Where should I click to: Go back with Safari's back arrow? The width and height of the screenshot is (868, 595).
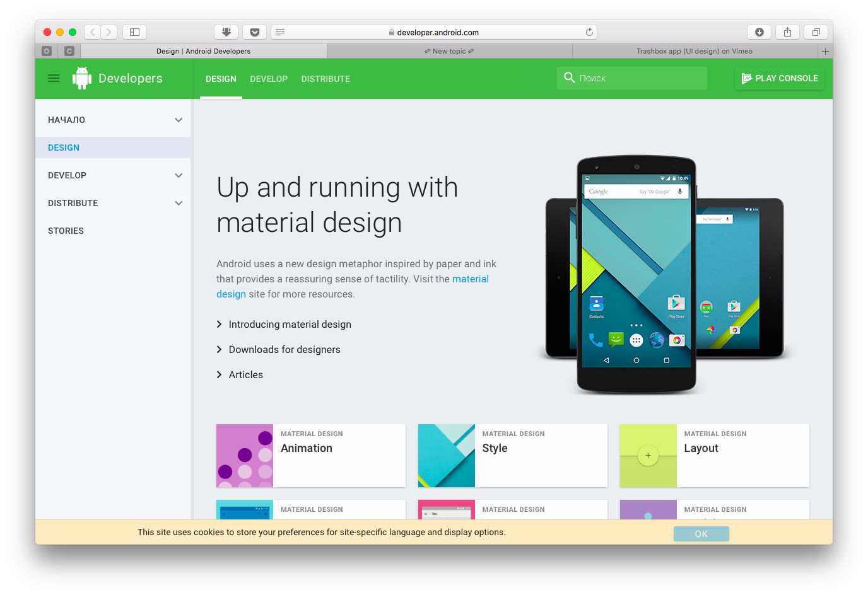92,32
